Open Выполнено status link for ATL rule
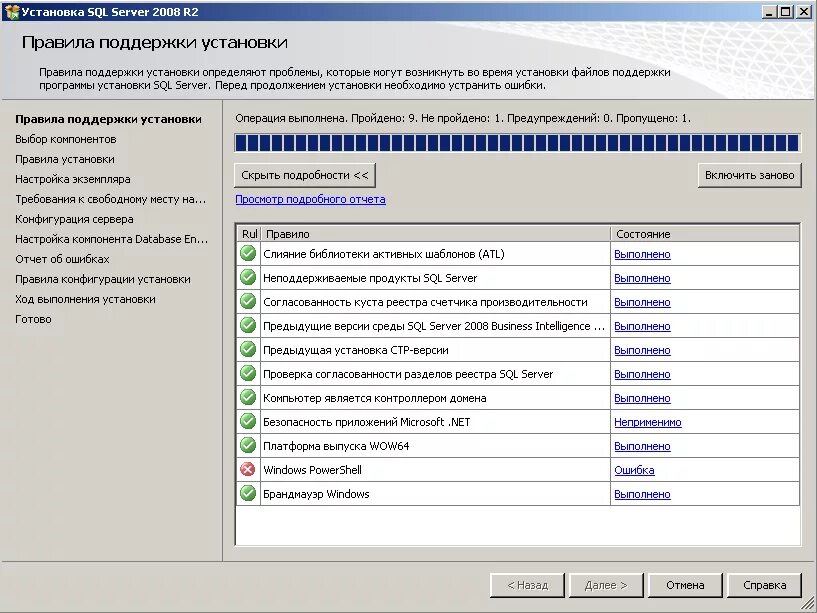Viewport: 817px width, 613px height. [x=642, y=254]
